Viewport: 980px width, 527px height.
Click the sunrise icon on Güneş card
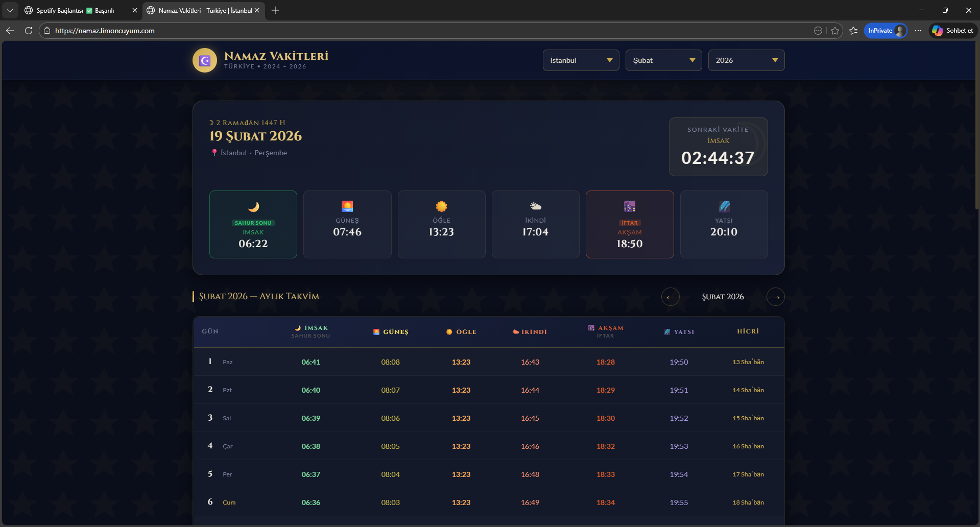point(347,206)
